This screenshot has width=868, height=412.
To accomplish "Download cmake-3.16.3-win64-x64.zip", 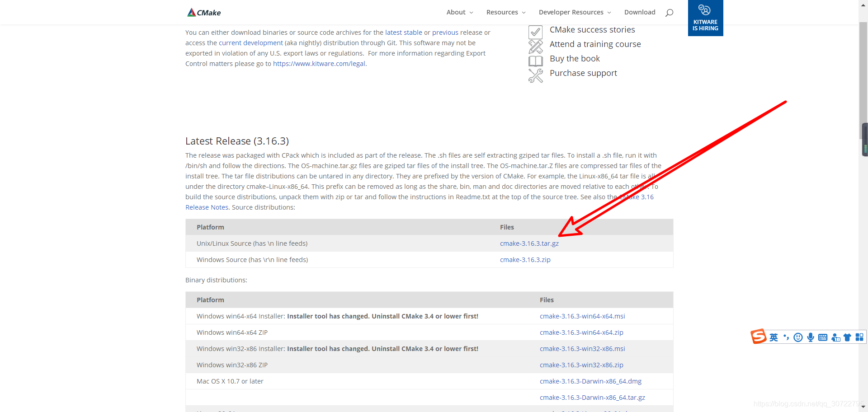I will point(581,332).
